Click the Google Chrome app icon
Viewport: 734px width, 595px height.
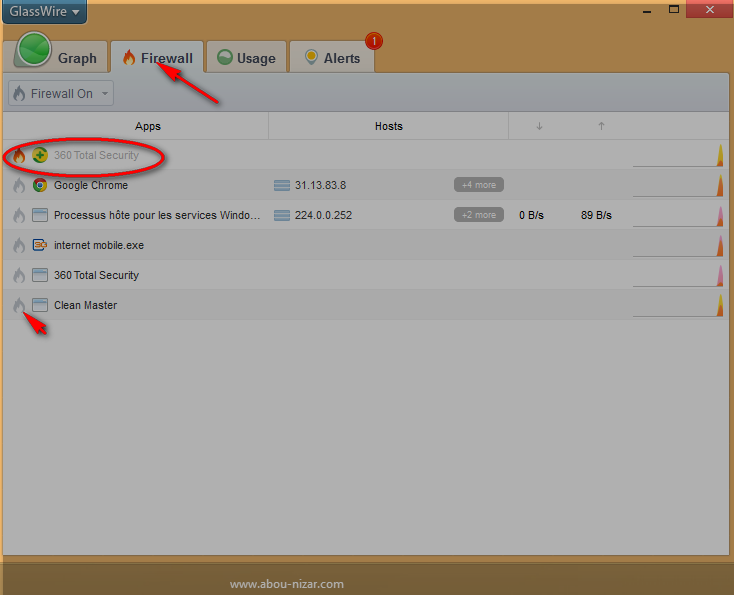[40, 185]
